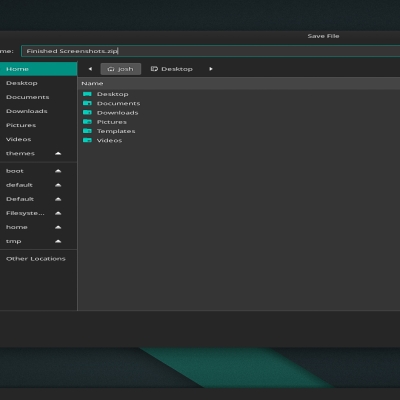Click eject icon next to lowercase default

point(58,185)
